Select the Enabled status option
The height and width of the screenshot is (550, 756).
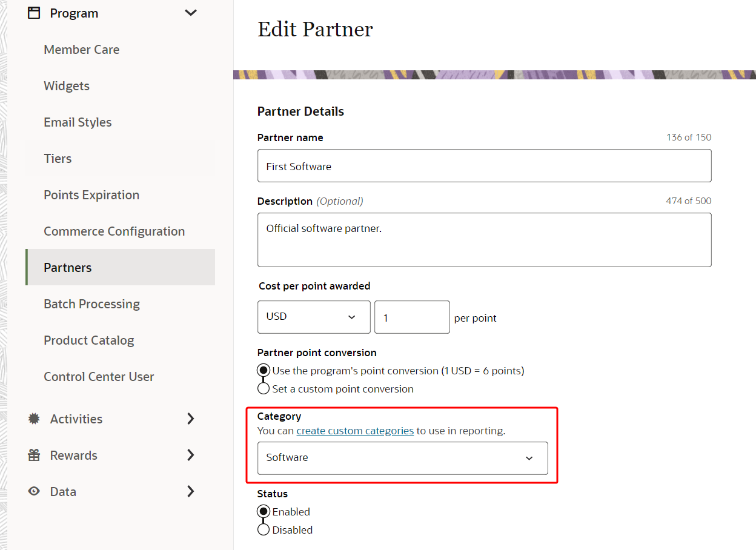(x=264, y=511)
